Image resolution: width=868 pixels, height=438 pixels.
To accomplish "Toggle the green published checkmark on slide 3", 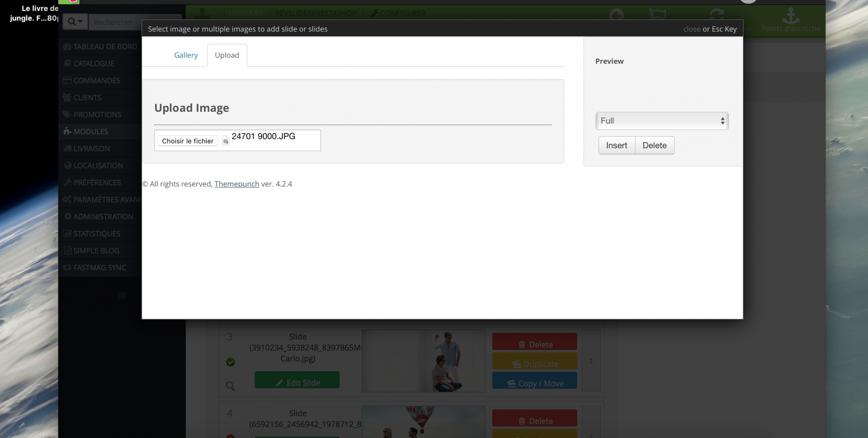I will coord(230,362).
